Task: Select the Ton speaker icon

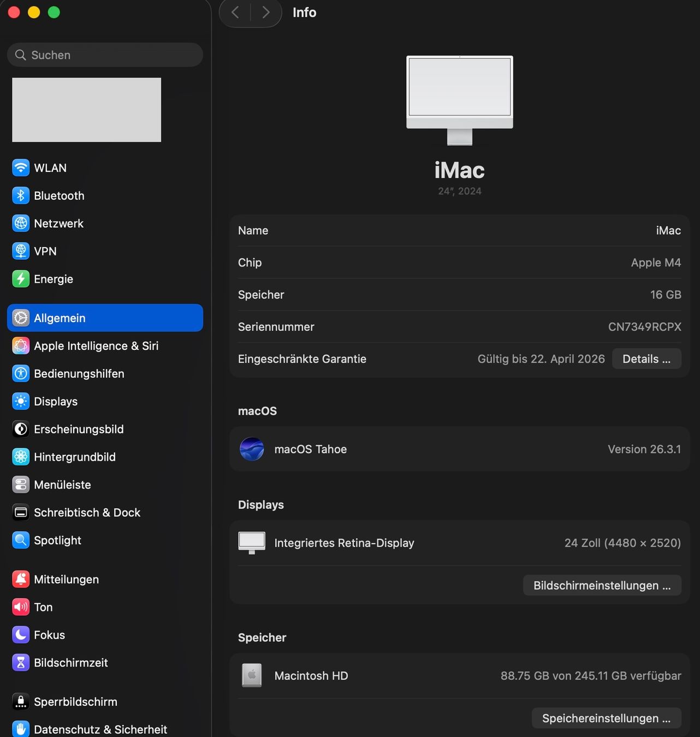Action: pos(21,607)
